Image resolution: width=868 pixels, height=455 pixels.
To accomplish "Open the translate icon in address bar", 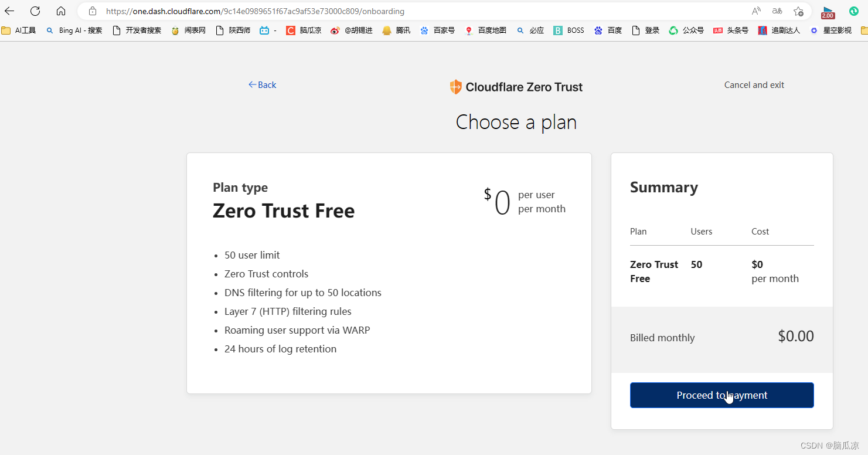I will point(777,11).
